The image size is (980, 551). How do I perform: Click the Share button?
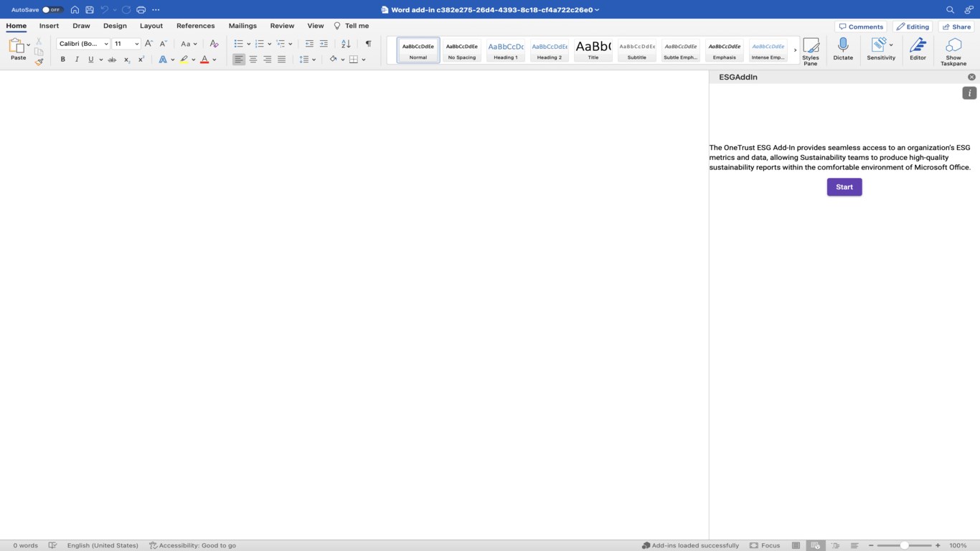click(956, 27)
